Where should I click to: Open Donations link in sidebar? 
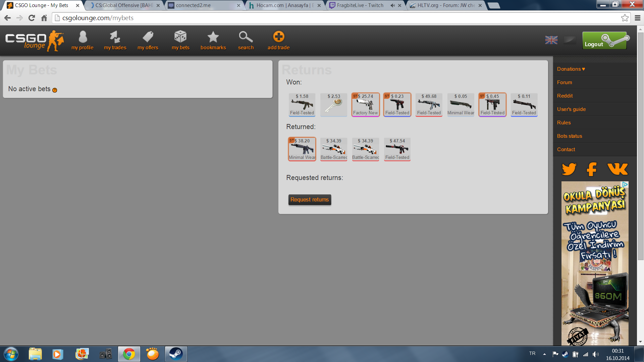[571, 69]
